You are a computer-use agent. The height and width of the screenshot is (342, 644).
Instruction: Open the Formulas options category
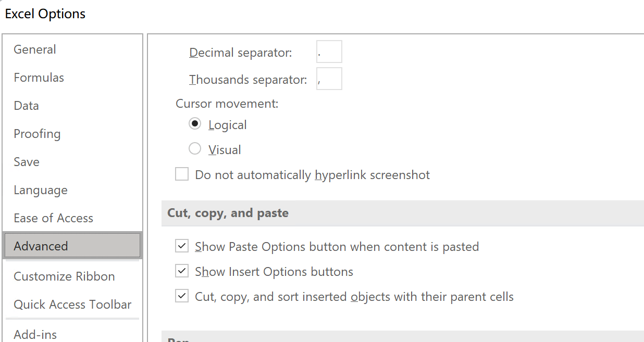tap(39, 78)
